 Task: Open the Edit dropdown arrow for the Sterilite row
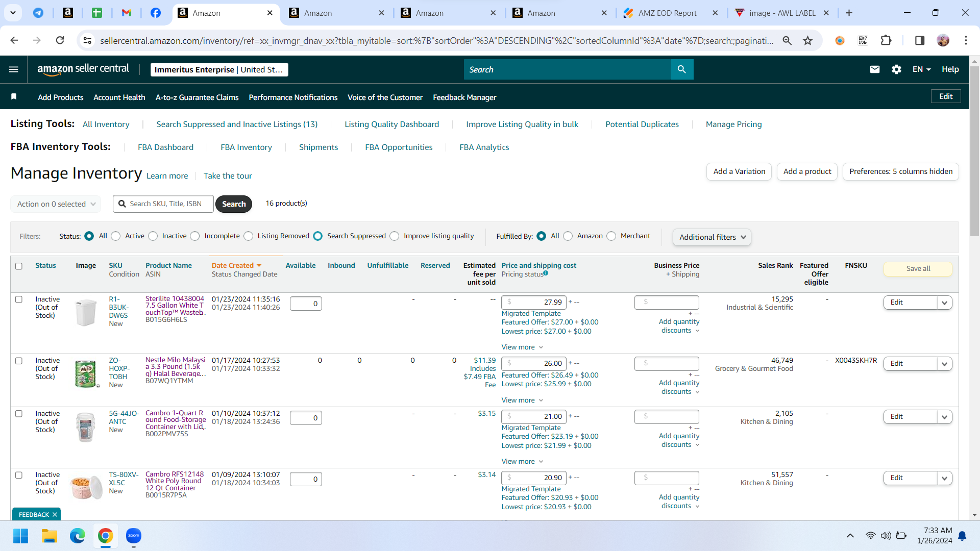point(945,303)
